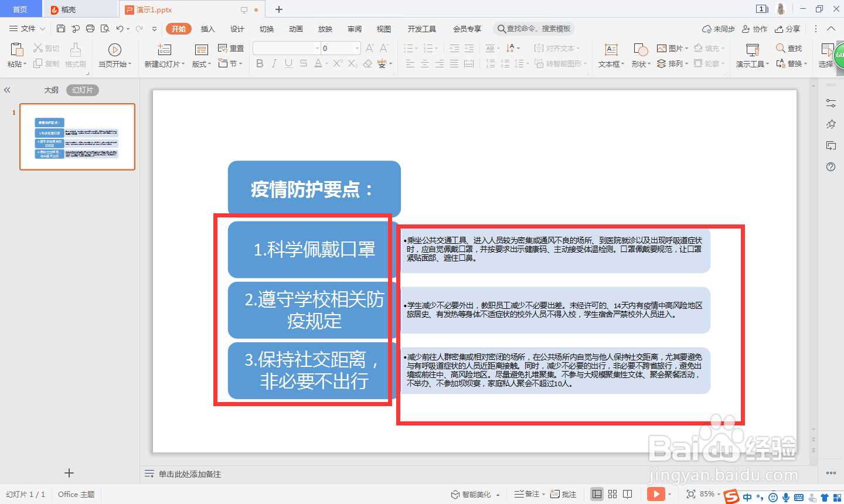Viewport: 844px width, 504px height.
Task: Toggle bold formatting with the B icon
Action: coord(260,63)
